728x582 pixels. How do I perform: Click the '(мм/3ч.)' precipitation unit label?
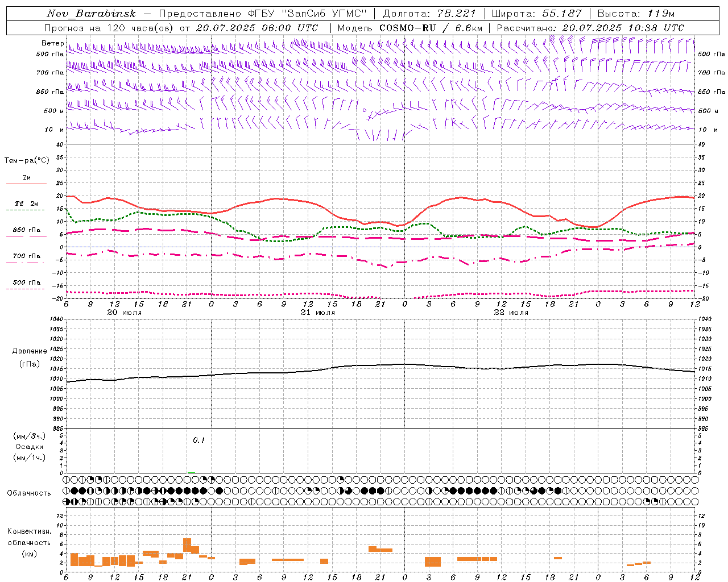point(30,436)
